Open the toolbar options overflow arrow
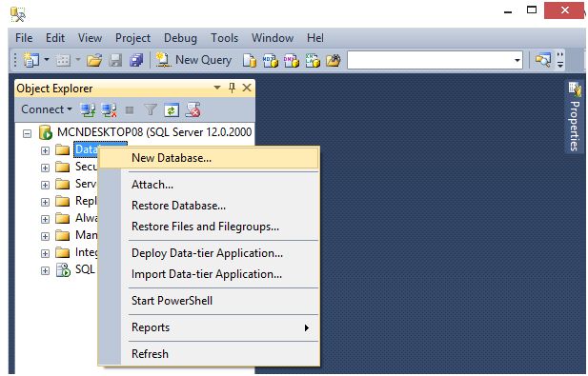This screenshot has width=588, height=376. [560, 60]
